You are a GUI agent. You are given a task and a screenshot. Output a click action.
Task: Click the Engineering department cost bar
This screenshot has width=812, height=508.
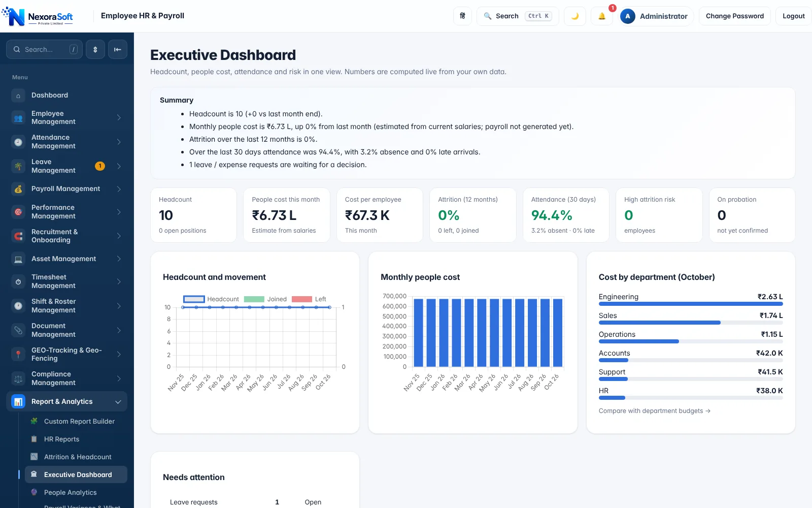[691, 304]
